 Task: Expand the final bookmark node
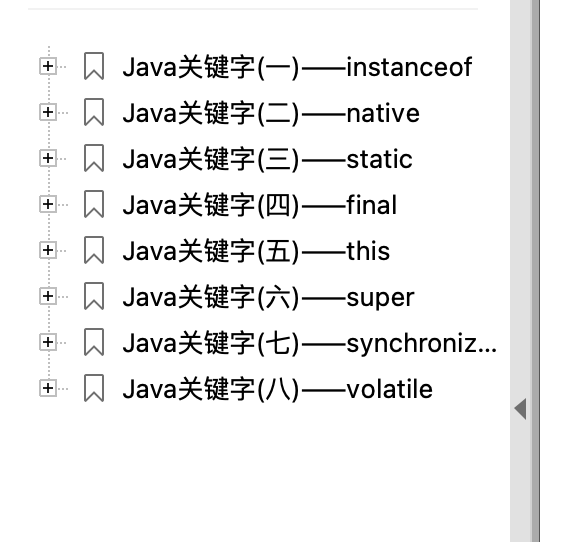click(48, 204)
